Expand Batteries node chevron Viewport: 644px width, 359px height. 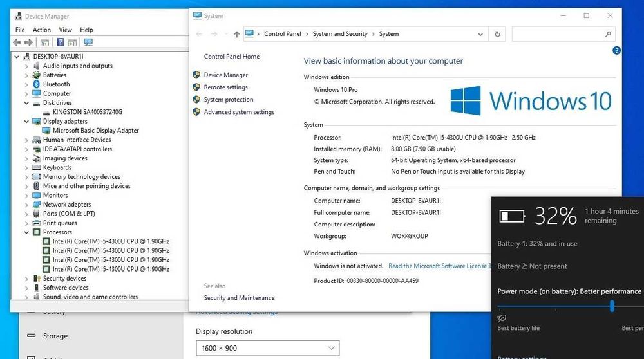[x=26, y=75]
